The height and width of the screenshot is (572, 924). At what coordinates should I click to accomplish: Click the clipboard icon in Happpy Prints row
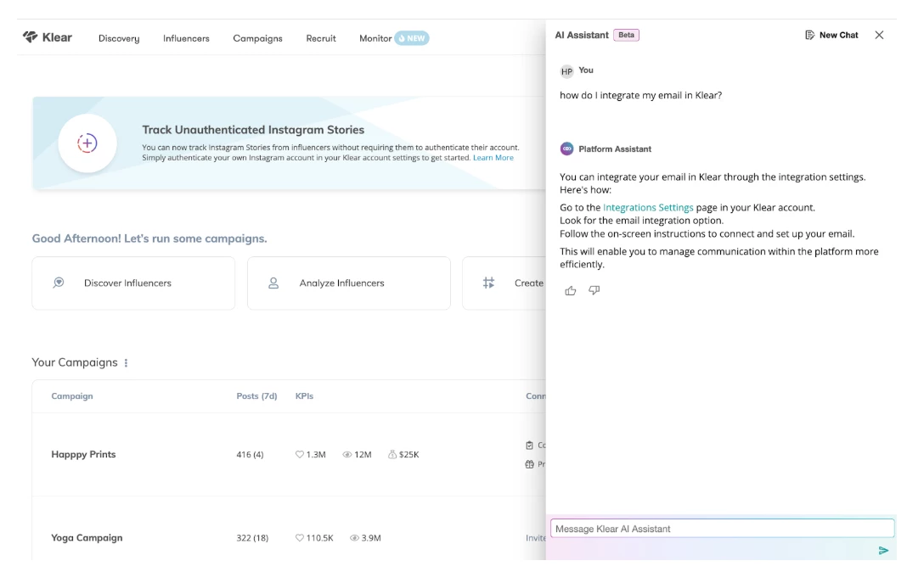pos(529,446)
